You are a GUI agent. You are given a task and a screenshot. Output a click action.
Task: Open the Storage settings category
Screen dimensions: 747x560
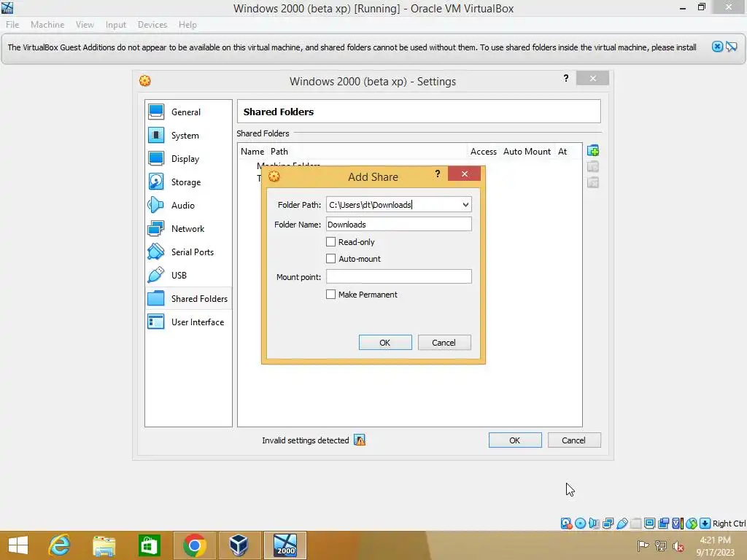click(188, 182)
